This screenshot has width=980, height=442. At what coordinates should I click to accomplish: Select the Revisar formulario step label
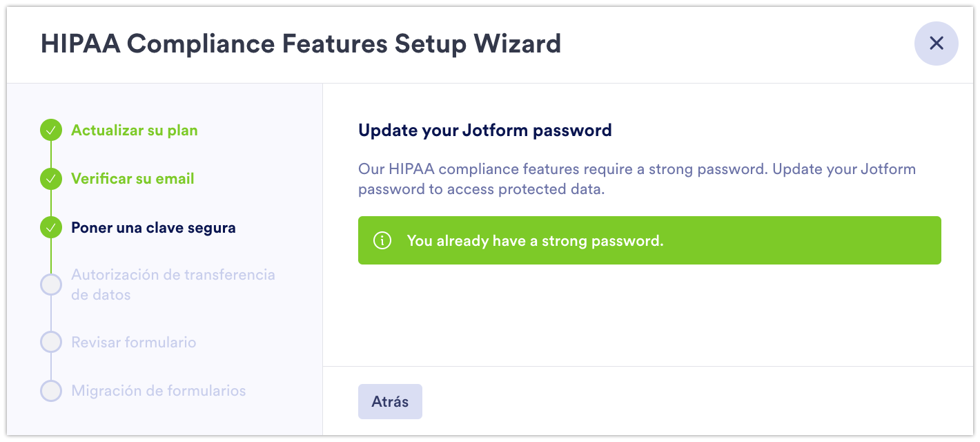tap(133, 343)
